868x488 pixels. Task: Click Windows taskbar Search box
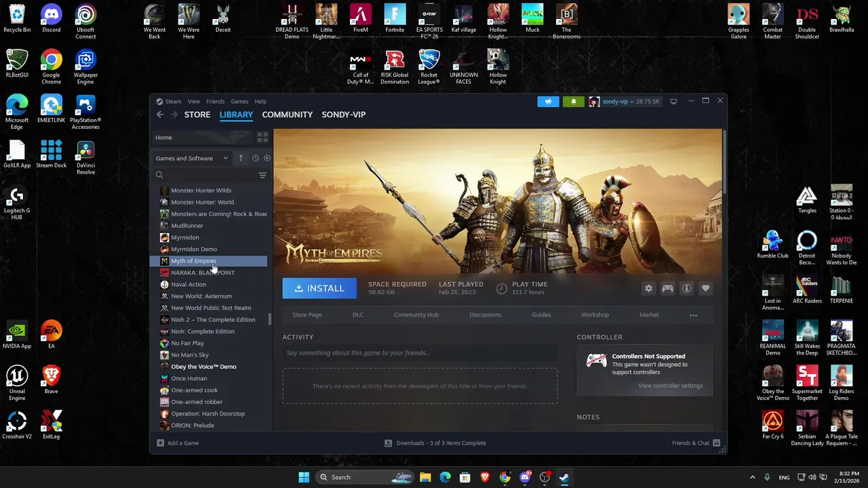pyautogui.click(x=366, y=477)
